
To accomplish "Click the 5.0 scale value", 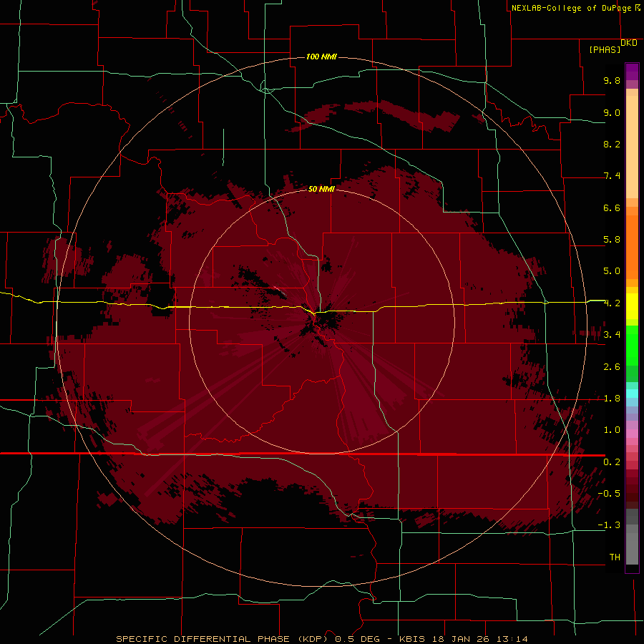I will pyautogui.click(x=612, y=271).
